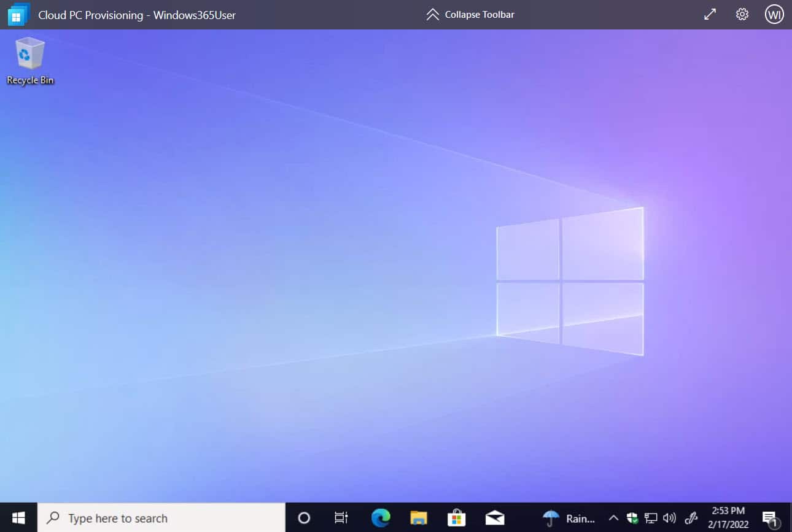Enter full screen mode using the arrows icon
Viewport: 792px width, 532px height.
point(710,14)
